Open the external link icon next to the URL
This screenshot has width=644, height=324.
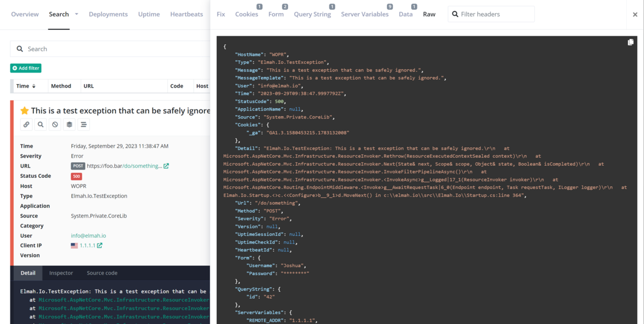tap(166, 166)
